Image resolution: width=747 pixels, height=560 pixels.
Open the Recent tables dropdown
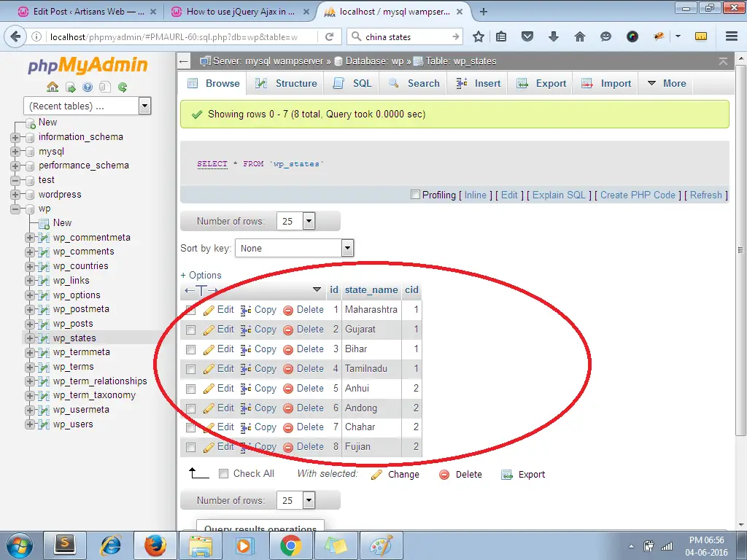pyautogui.click(x=88, y=106)
